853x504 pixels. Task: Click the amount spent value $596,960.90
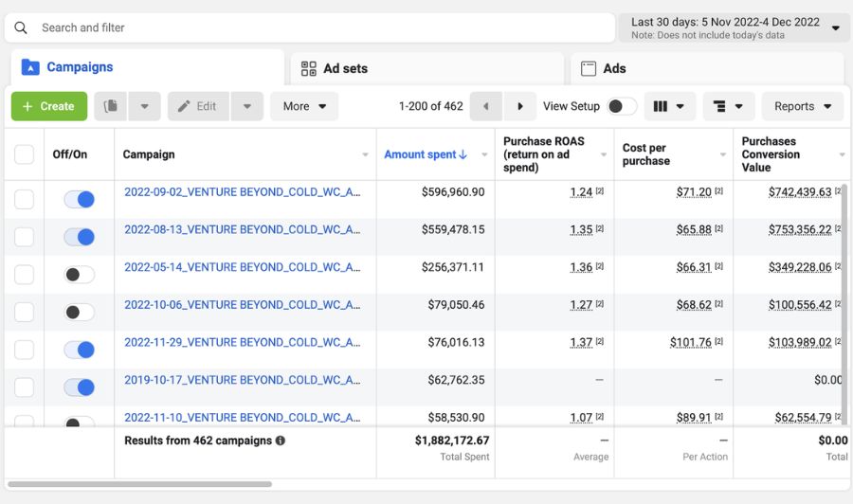(453, 192)
